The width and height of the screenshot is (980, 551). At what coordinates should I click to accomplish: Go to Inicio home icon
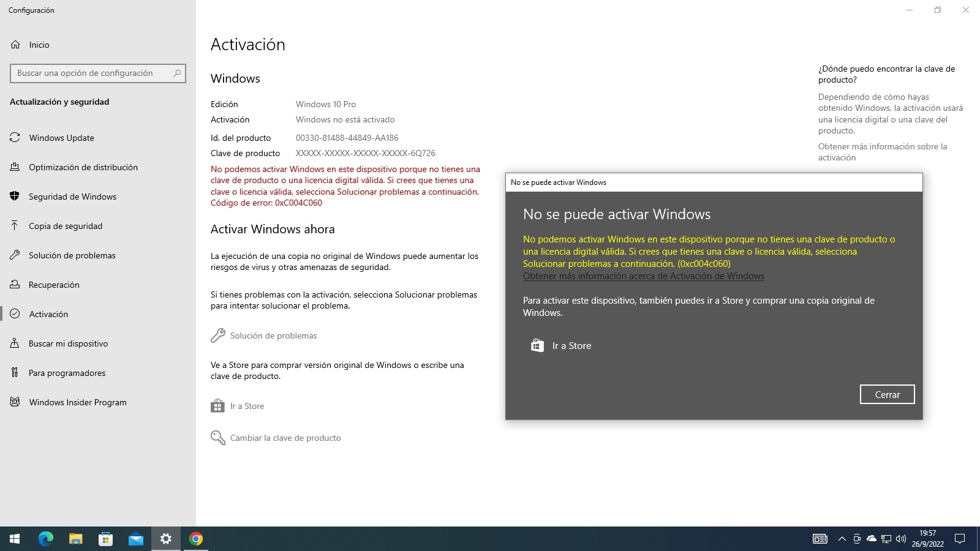[15, 45]
